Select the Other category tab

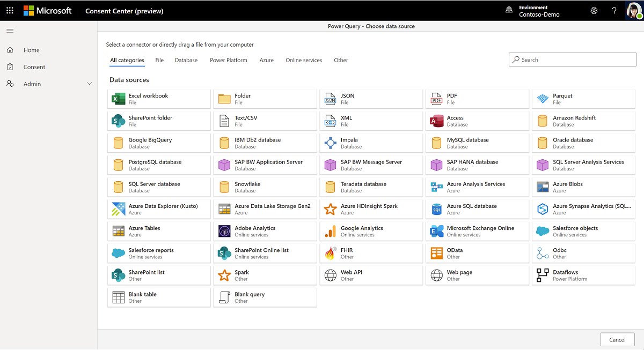pos(341,61)
